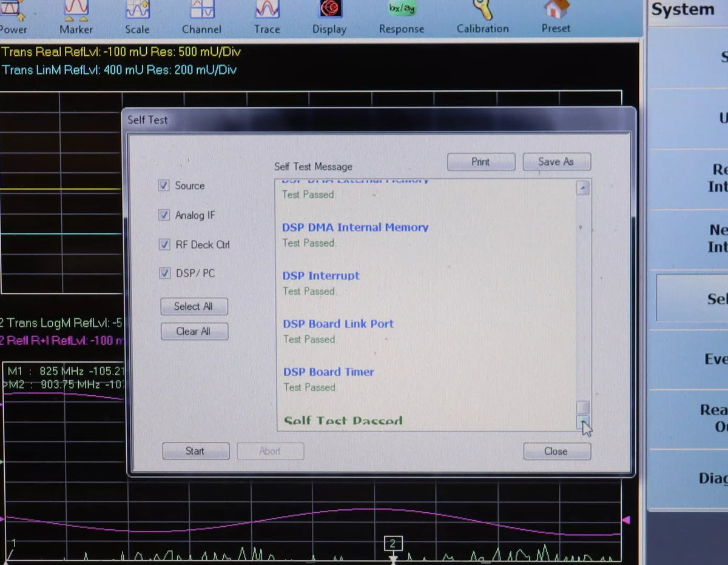
Task: Click Save As to export test results
Action: [556, 161]
